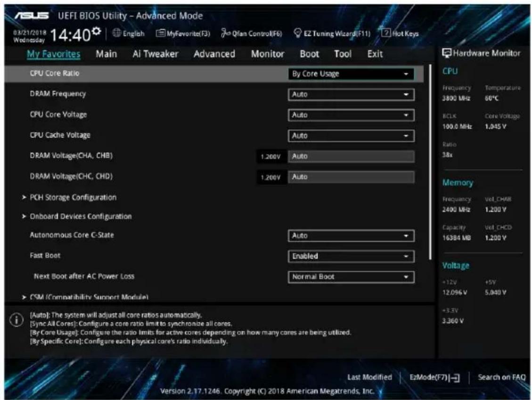Open Fast Boot dropdown

tap(351, 256)
